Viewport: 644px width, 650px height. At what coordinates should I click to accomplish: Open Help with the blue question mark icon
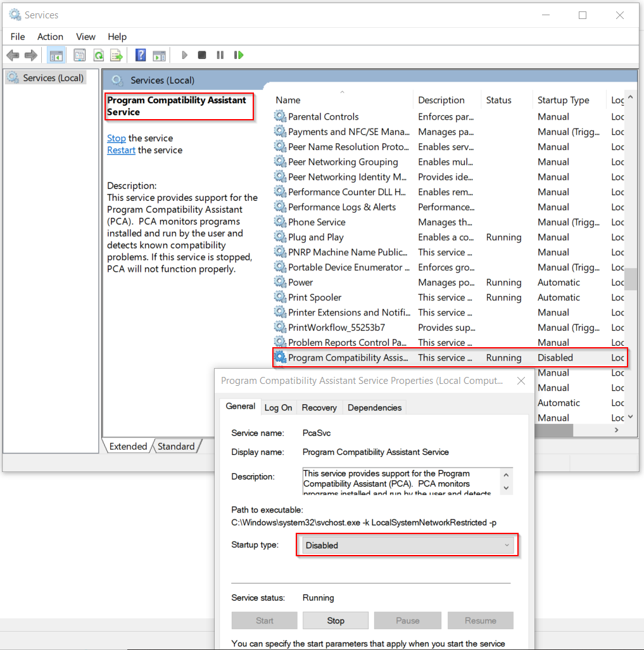point(141,55)
